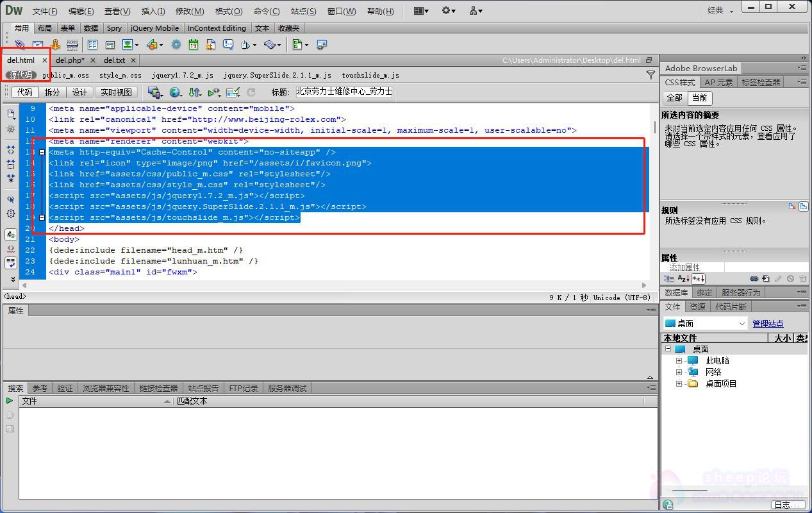Click the Balance Braces icon
Viewport: 812px width, 513px height.
pos(11,214)
